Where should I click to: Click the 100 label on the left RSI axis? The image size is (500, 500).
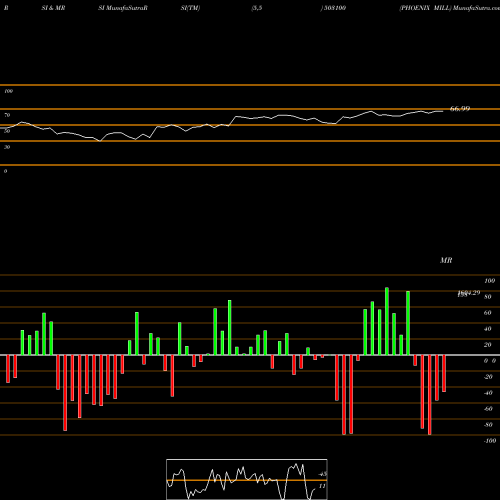coord(8,91)
